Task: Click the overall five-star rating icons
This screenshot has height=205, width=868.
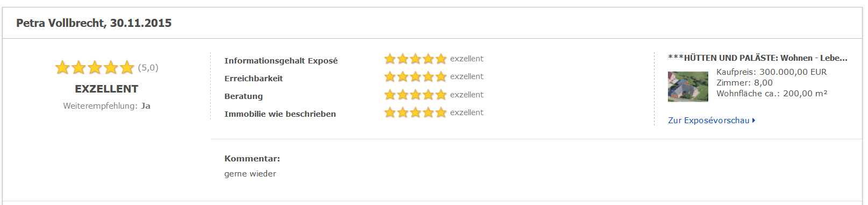Action: [95, 67]
